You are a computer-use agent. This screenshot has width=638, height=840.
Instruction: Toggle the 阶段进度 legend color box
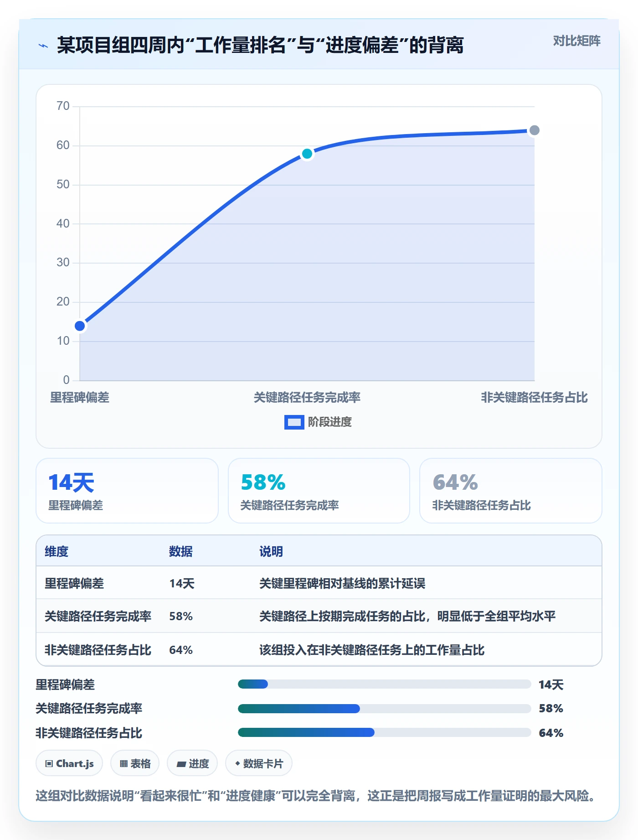(x=294, y=422)
